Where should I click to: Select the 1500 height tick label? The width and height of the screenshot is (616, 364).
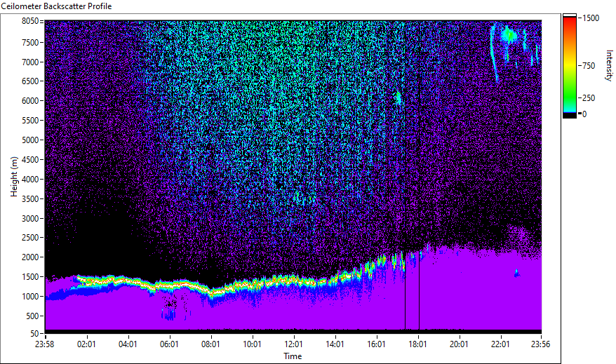coord(30,277)
